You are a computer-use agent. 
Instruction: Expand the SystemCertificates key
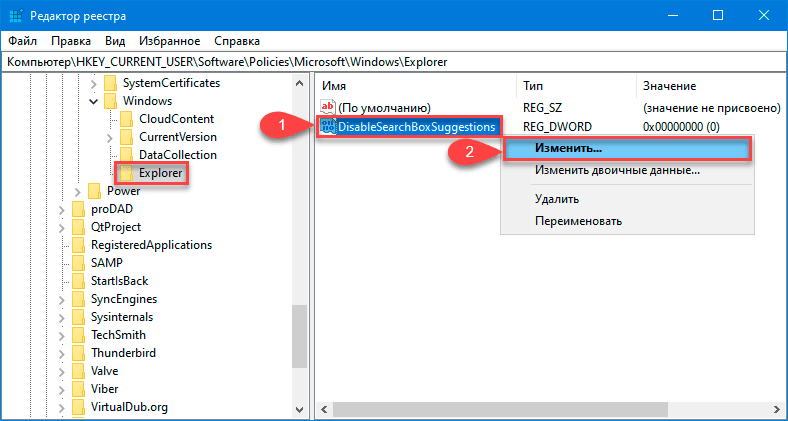click(x=93, y=83)
